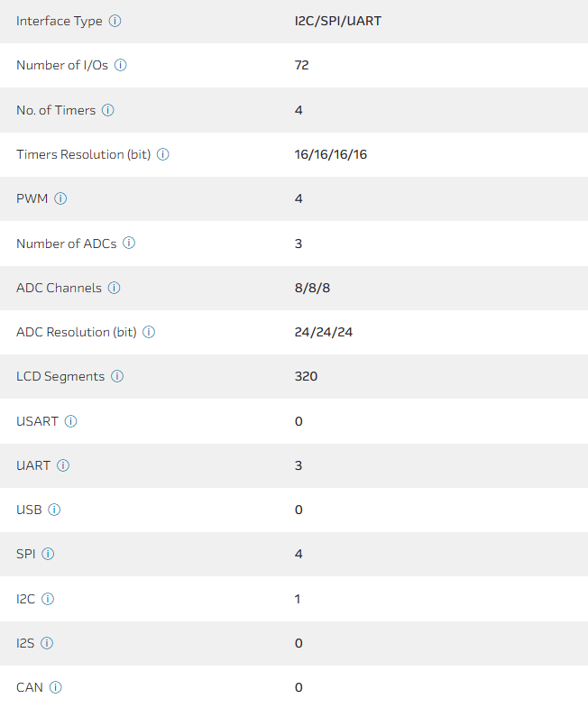
Task: Open info tooltip for Number of I/Os
Action: [x=121, y=65]
